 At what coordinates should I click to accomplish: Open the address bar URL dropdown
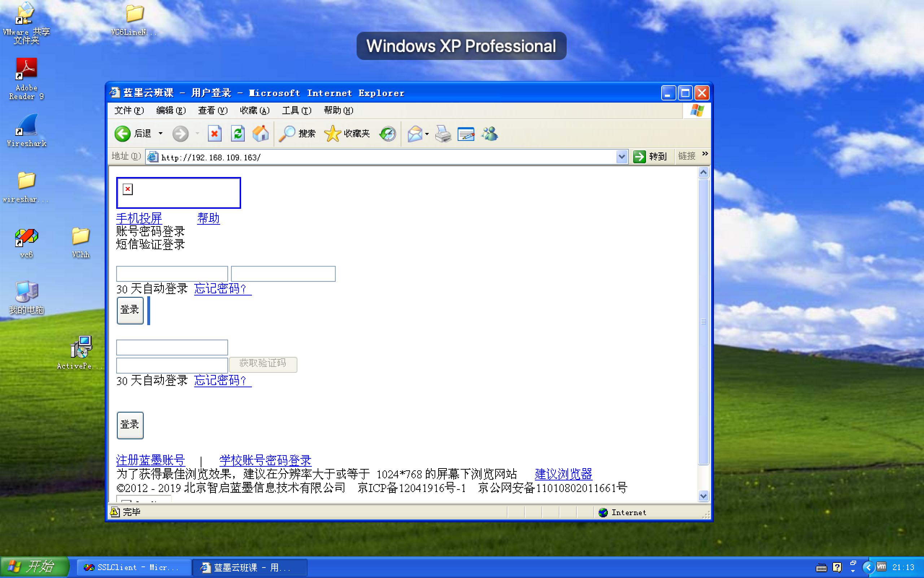point(622,156)
